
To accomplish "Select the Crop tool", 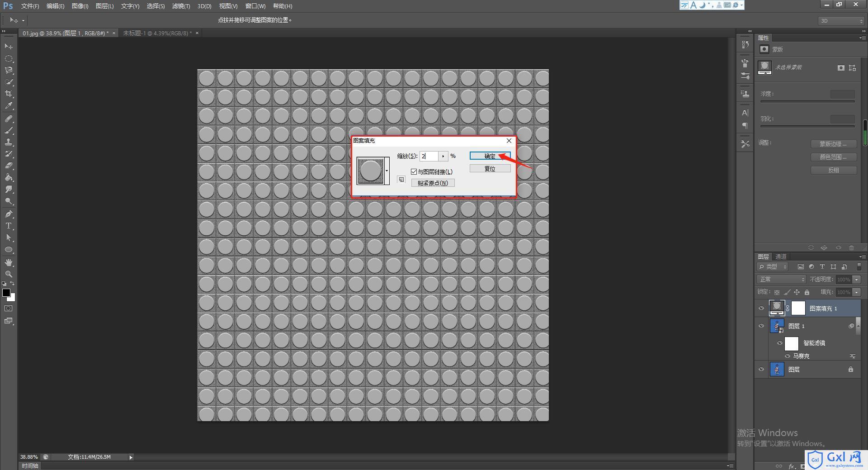I will [x=9, y=94].
